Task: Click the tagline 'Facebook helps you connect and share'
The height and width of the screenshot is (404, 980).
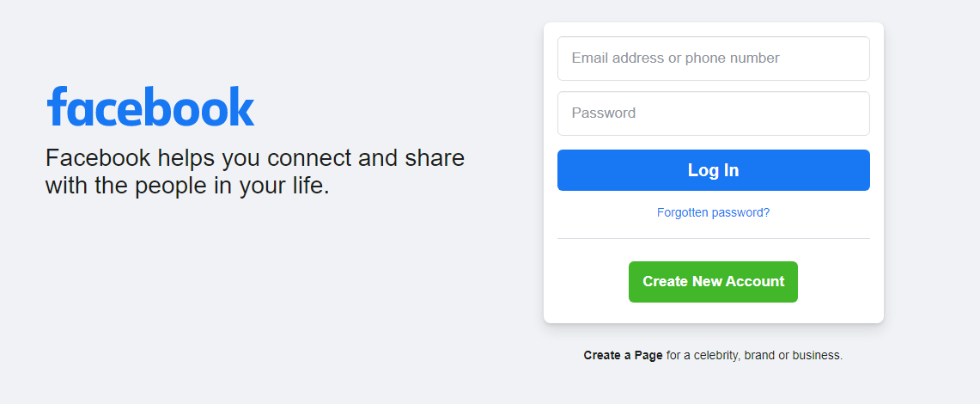Action: (x=255, y=158)
